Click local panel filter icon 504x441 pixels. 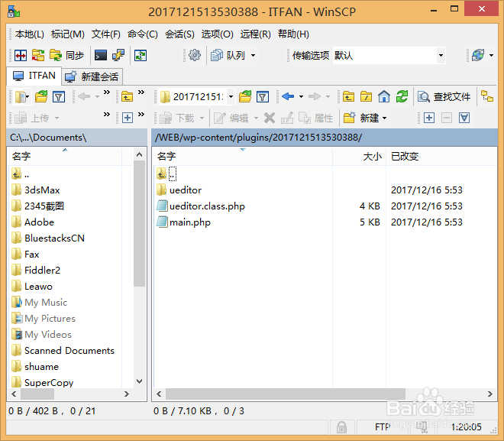[59, 97]
